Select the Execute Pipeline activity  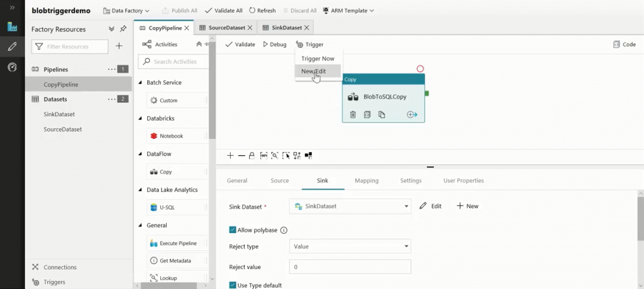pos(177,243)
